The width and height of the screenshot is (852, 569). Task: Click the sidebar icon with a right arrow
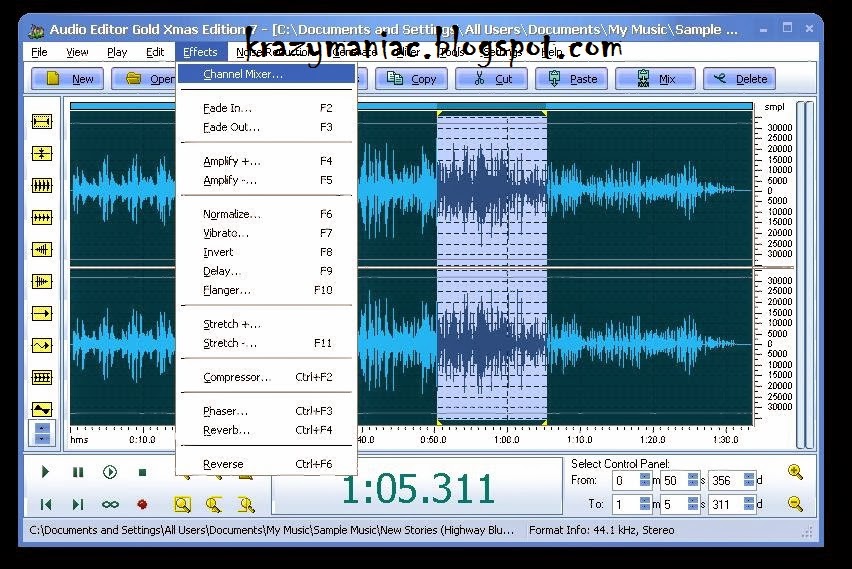pos(42,314)
